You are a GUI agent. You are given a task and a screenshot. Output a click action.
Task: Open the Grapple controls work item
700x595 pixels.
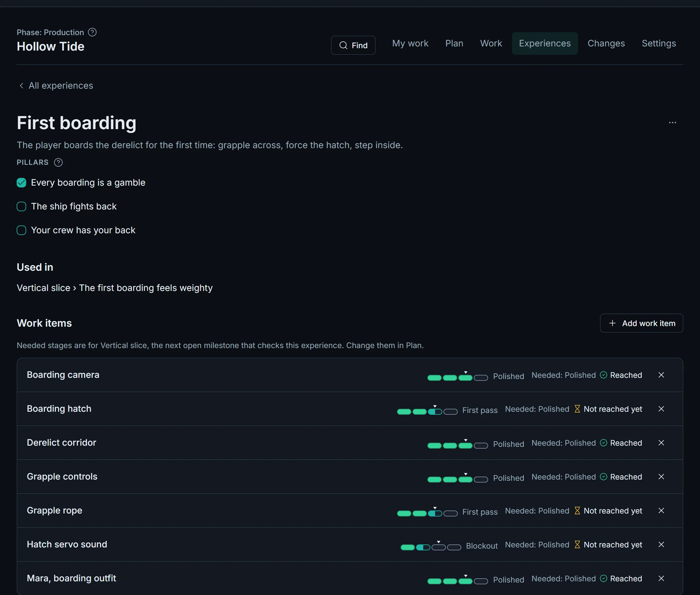pos(62,477)
